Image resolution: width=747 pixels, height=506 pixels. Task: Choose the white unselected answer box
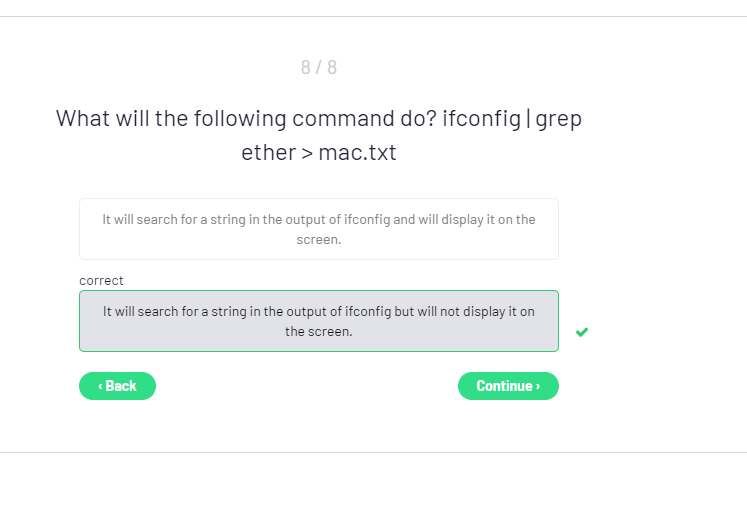319,229
